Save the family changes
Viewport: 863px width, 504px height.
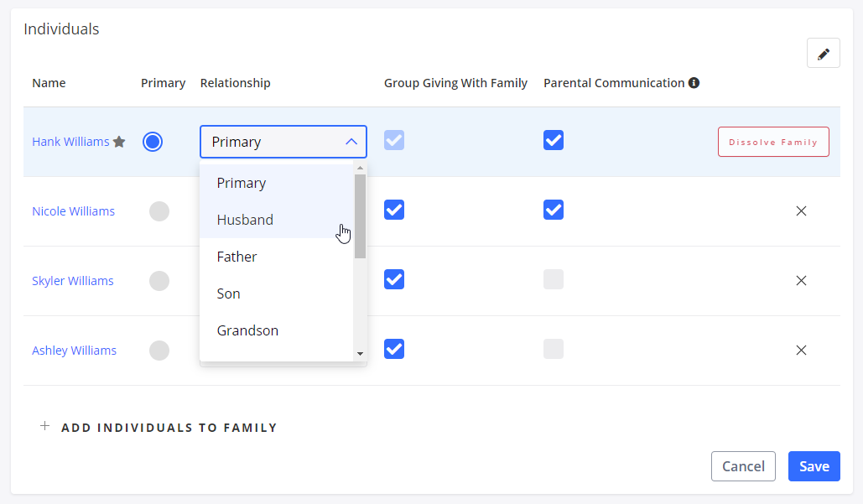(814, 466)
